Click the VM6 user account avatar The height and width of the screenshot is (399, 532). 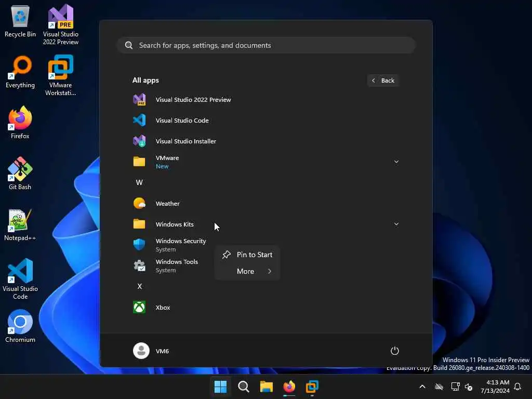(x=141, y=351)
